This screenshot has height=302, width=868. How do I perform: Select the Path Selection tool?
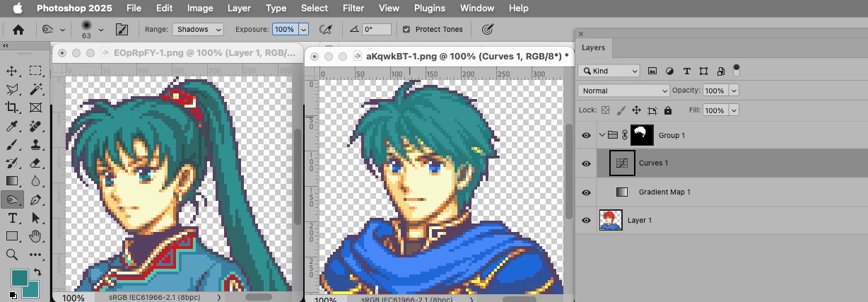[35, 219]
